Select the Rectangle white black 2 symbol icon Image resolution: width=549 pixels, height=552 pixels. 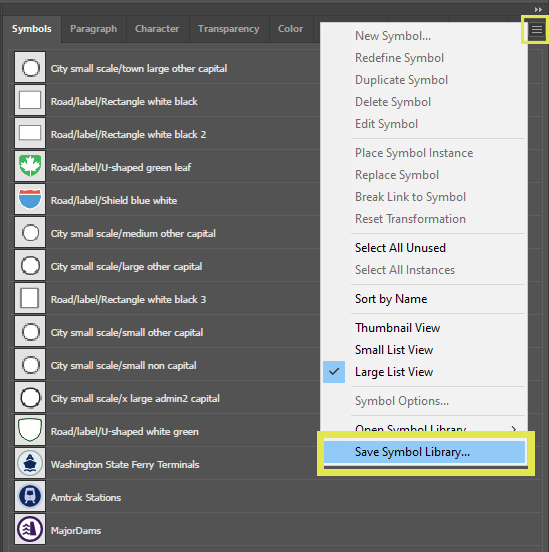30,133
